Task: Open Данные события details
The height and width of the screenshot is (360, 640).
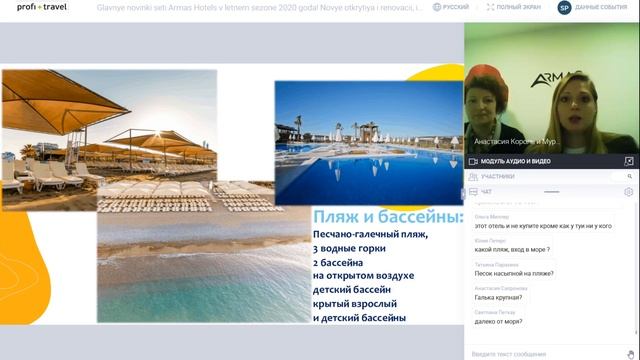Action: [x=601, y=7]
